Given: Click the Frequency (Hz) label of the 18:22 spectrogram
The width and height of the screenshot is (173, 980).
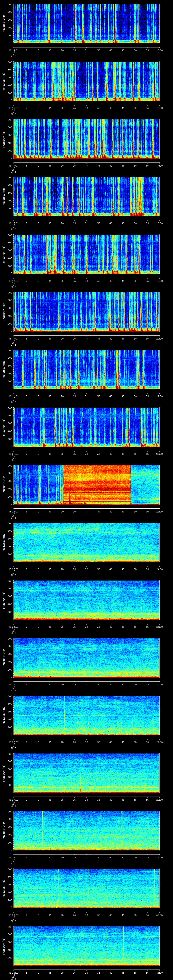Looking at the screenshot, I should [4, 485].
